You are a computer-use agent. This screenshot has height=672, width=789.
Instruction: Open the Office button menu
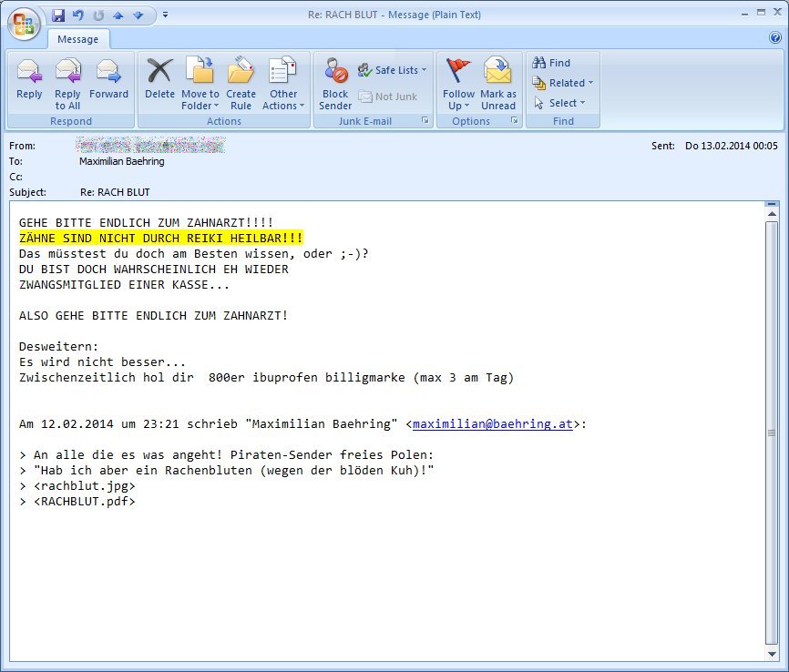coord(23,24)
